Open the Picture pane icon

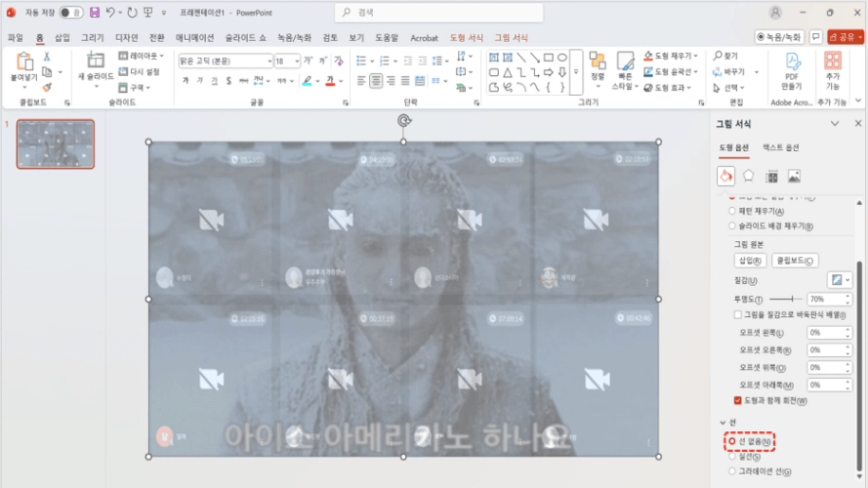[x=794, y=177]
